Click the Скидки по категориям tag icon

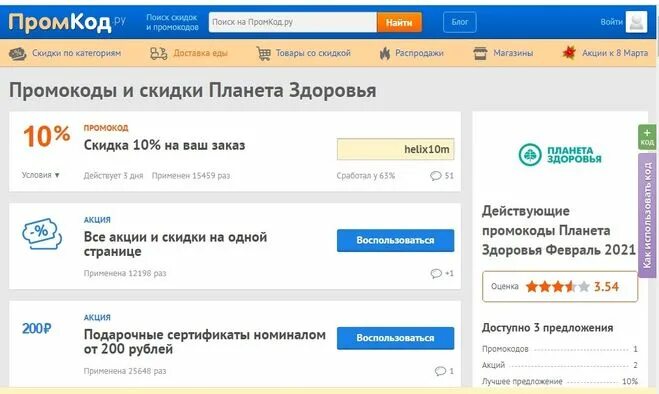(x=18, y=53)
